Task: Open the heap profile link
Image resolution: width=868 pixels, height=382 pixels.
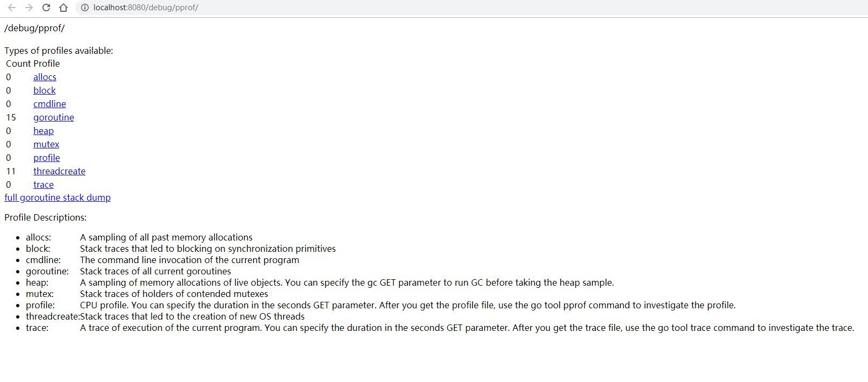Action: click(43, 131)
